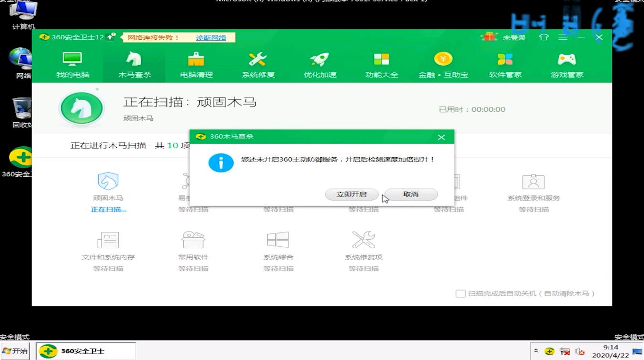Click the large green horse scan logo
The width and height of the screenshot is (644, 360).
tap(82, 109)
